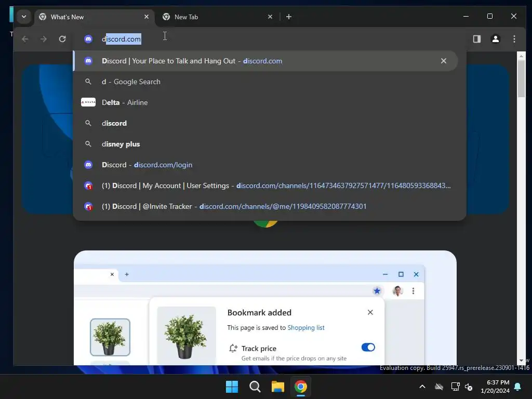Open File Explorer from taskbar
The image size is (532, 399).
coord(277,387)
